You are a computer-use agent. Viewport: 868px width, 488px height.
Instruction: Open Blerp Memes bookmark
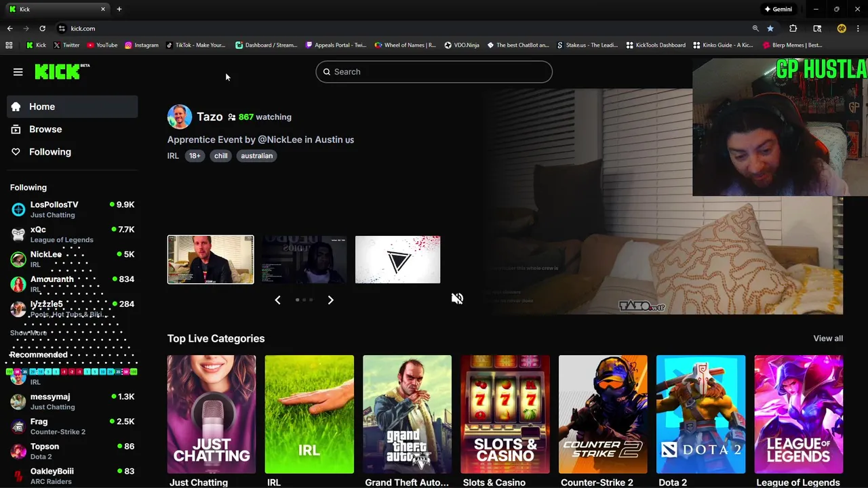[x=793, y=45]
